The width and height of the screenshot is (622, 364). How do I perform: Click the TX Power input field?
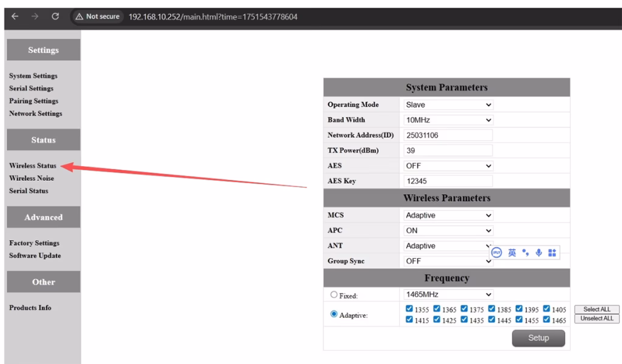pos(448,150)
